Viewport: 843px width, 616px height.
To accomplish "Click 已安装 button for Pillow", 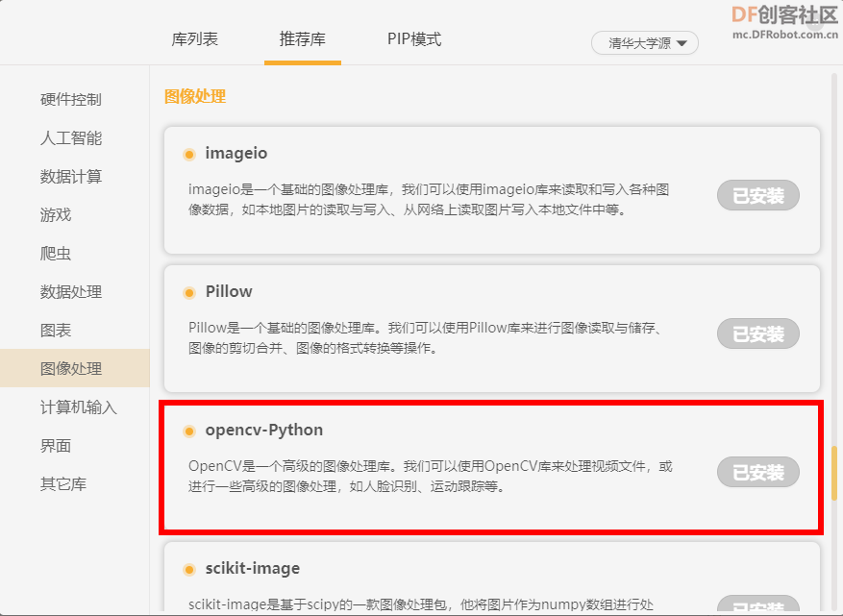I will pos(758,333).
